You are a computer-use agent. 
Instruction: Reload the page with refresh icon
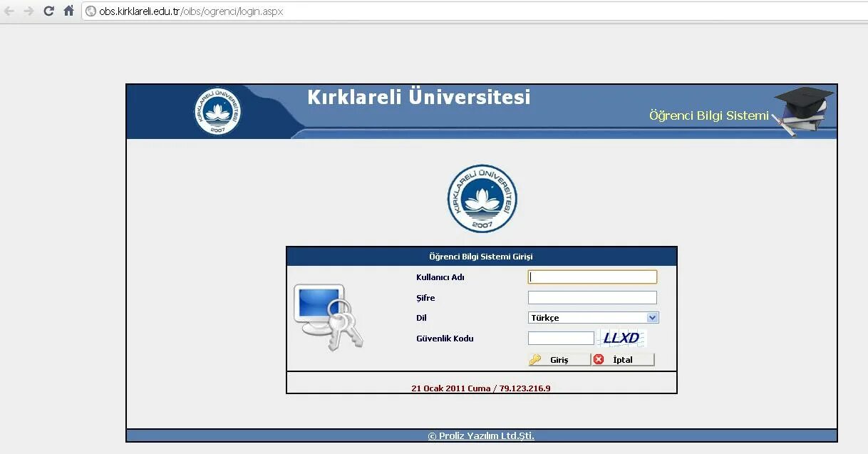pyautogui.click(x=48, y=11)
